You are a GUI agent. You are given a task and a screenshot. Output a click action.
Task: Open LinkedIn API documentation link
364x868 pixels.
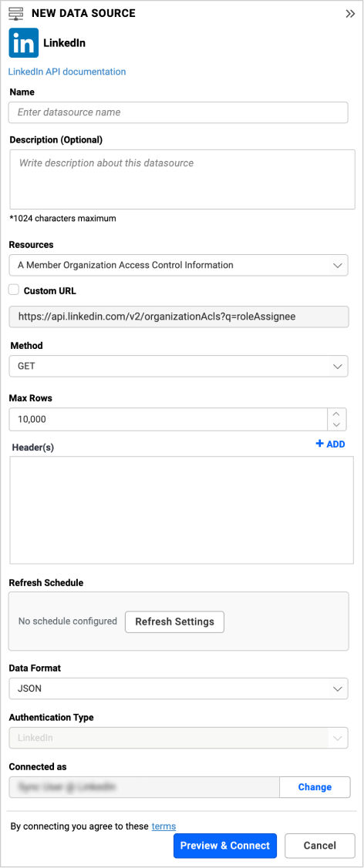66,72
